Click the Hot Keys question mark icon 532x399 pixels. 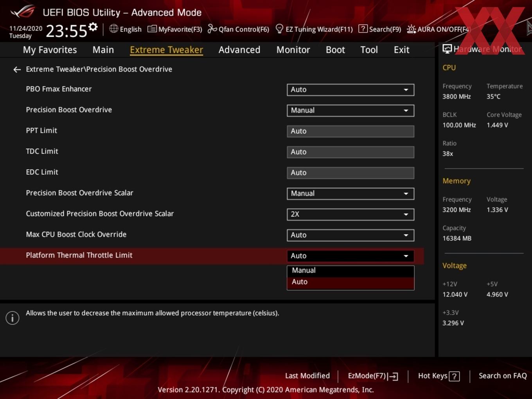tap(454, 376)
